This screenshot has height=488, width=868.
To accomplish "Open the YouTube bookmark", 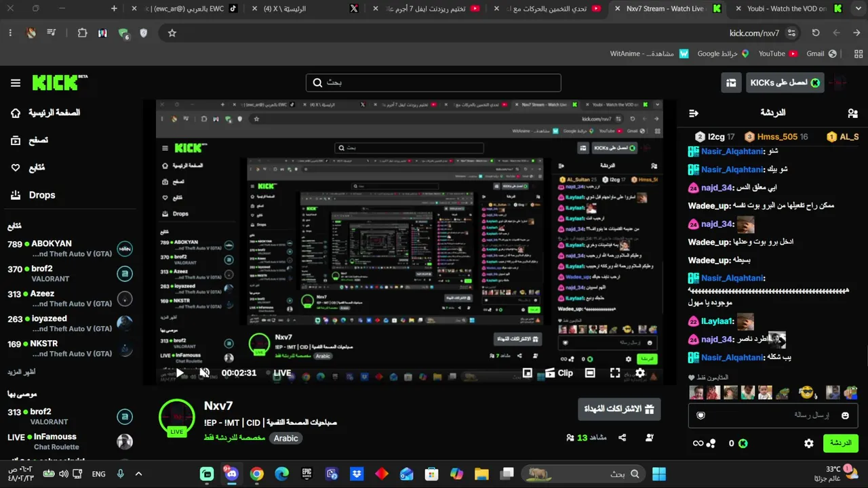I will tap(778, 54).
